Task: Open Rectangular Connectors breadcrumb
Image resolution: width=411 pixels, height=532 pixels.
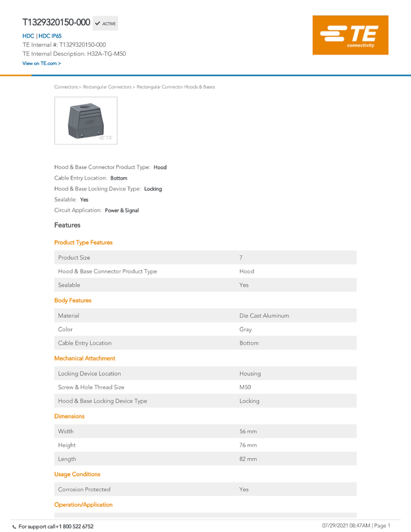Action: (x=107, y=87)
